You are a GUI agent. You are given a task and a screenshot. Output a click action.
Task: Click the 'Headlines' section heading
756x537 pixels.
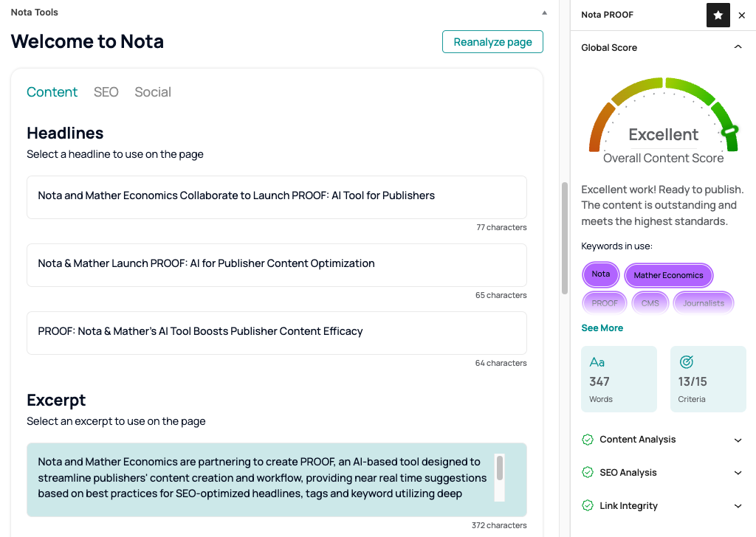[65, 133]
